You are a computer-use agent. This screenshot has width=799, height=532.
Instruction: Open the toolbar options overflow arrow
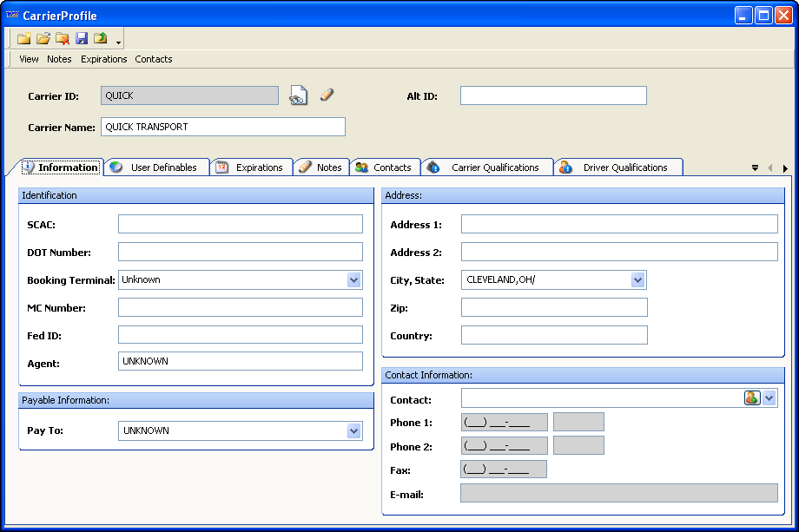tap(118, 42)
